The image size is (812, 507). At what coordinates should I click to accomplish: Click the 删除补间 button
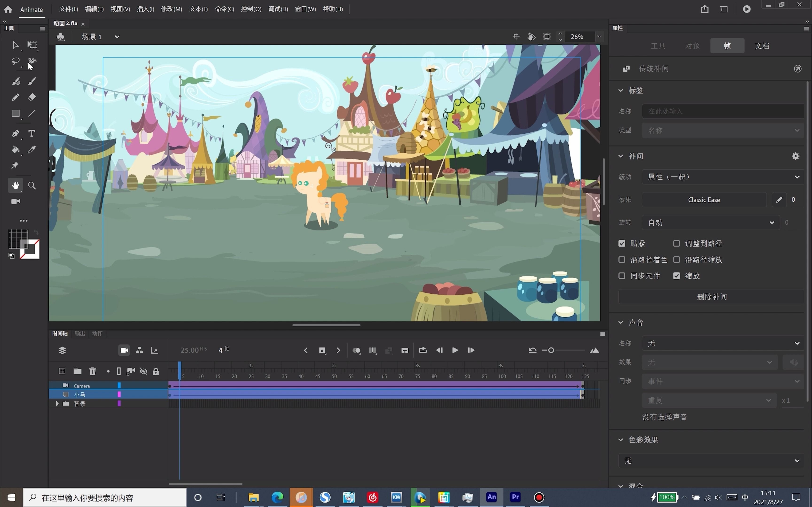tap(712, 297)
